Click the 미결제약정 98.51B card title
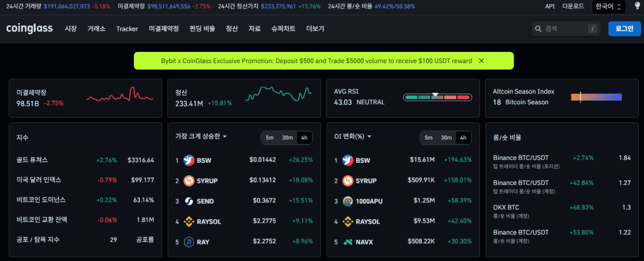Screen dimensions: 644x261 click(x=31, y=93)
